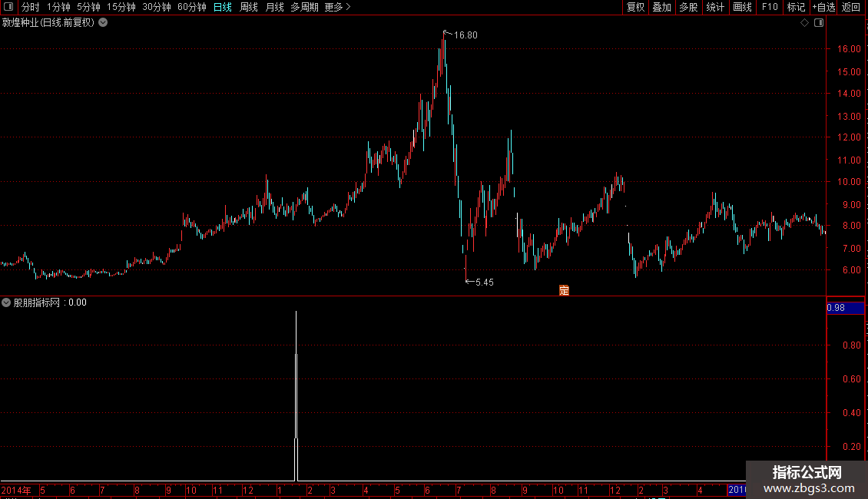This screenshot has height=499, width=868.
Task: Select the 1分钟 period tab
Action: coord(58,7)
